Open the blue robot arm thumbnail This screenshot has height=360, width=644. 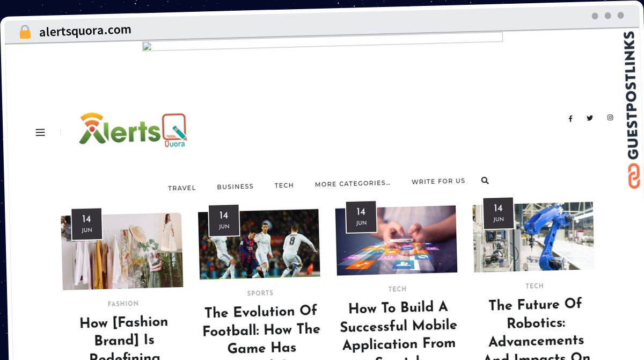tap(533, 237)
